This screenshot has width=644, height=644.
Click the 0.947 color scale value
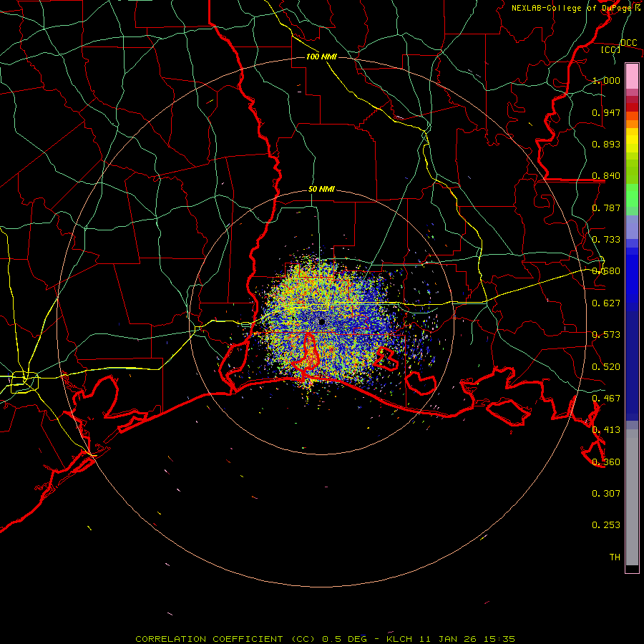click(606, 112)
